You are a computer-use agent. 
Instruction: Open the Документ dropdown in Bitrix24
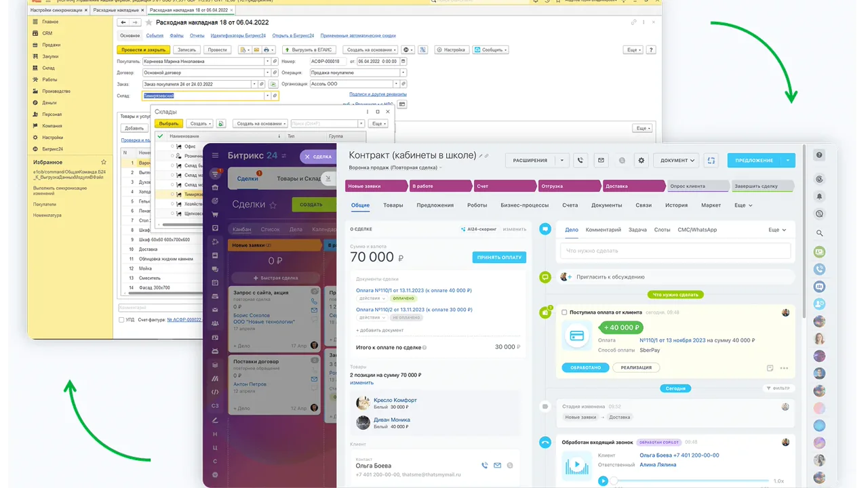677,161
